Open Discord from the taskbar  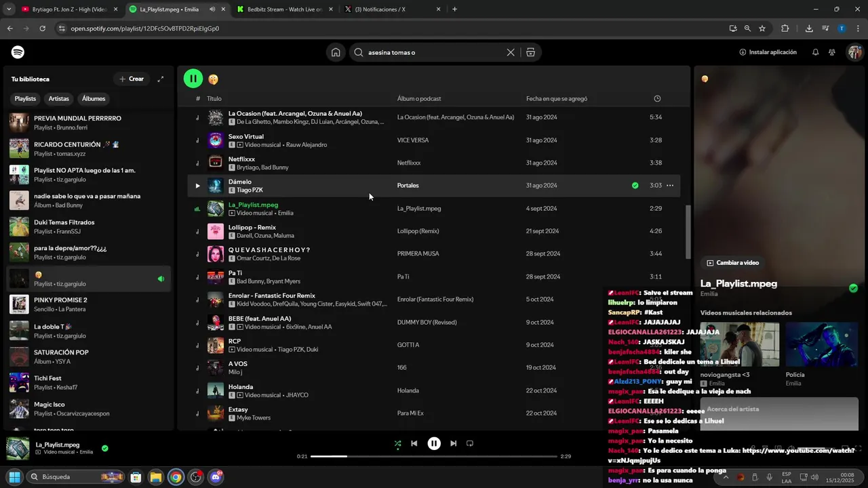pyautogui.click(x=216, y=477)
